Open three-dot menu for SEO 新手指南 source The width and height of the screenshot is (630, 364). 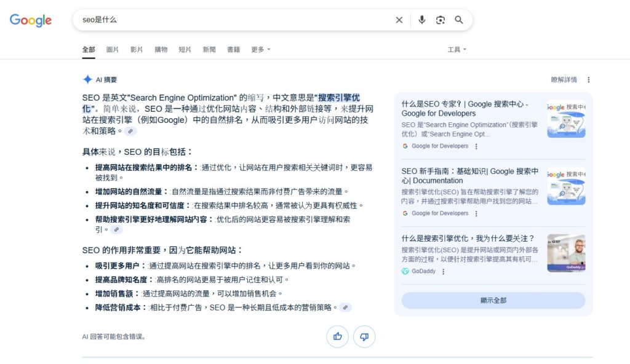[x=476, y=213]
